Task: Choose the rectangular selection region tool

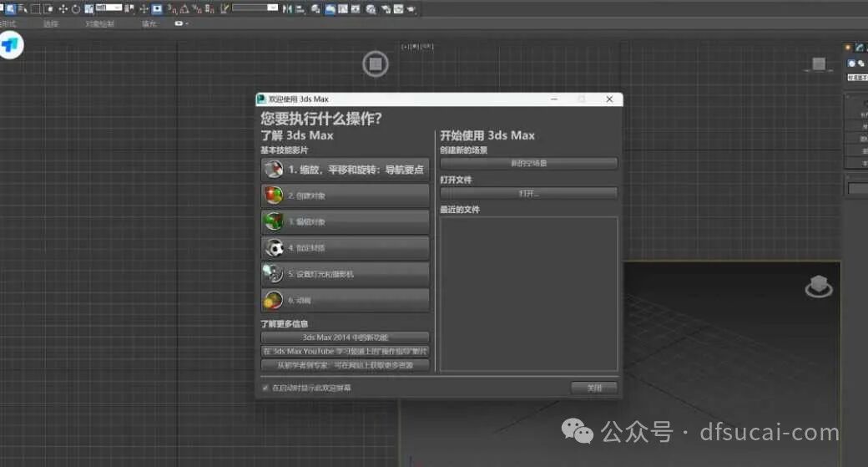Action: (35, 9)
